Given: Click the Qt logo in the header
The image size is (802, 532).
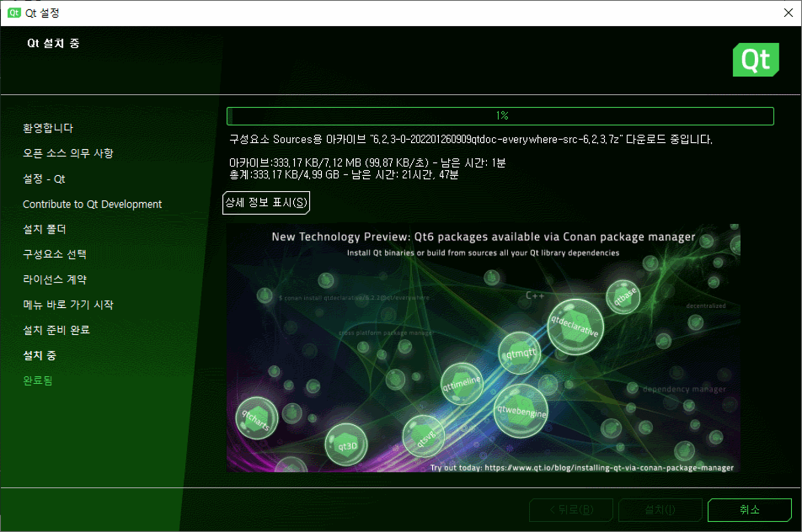Looking at the screenshot, I should 756,60.
